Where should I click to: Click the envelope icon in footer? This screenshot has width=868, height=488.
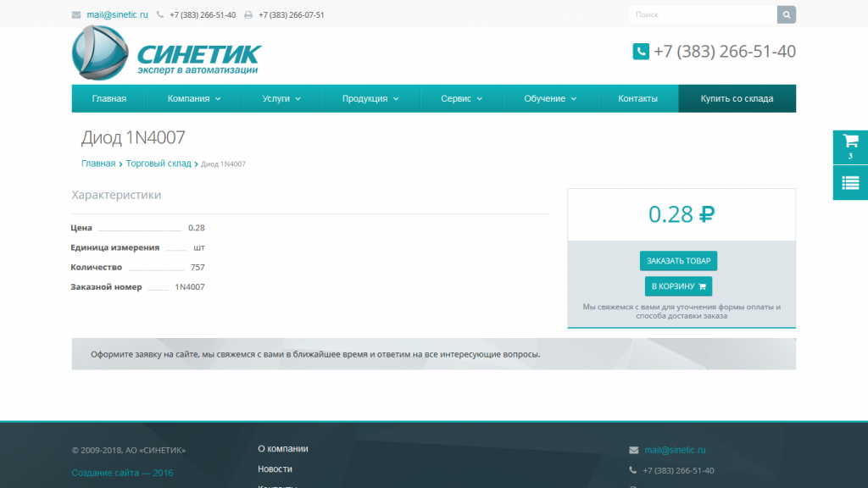(634, 450)
